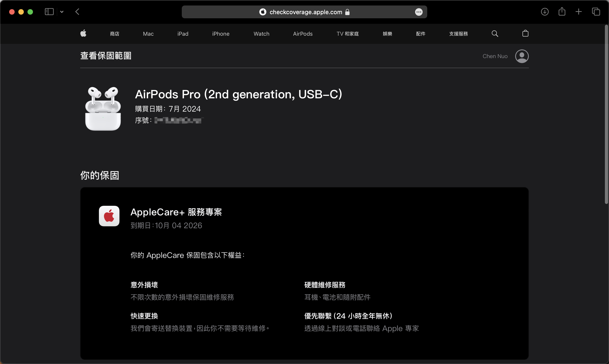Click the 意外損壞 benefit title
This screenshot has width=609, height=364.
(x=144, y=285)
